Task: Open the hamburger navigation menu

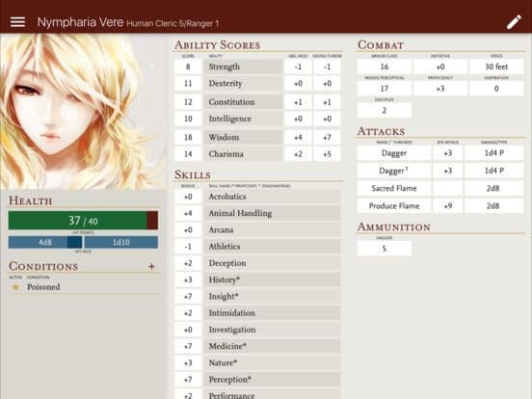Action: [17, 22]
